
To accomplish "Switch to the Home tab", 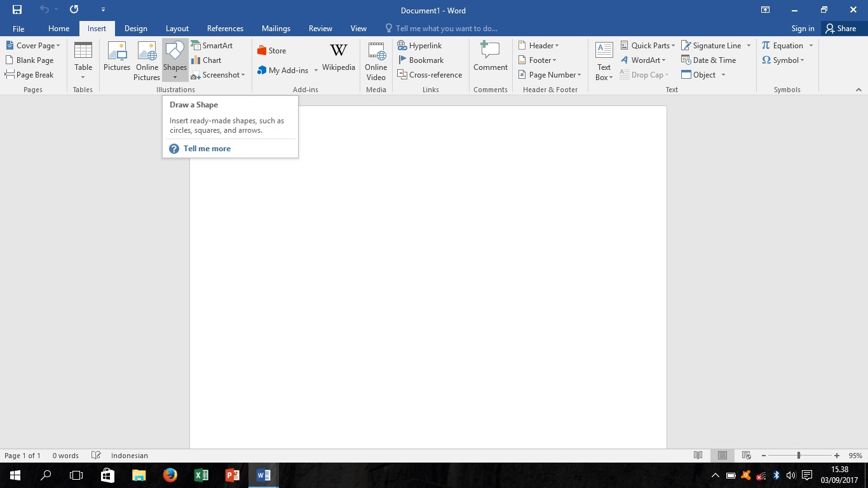I will pos(59,29).
